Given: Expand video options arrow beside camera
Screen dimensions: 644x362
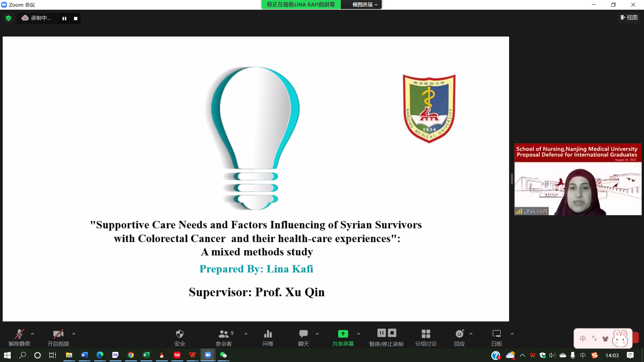Looking at the screenshot, I should pyautogui.click(x=74, y=334).
